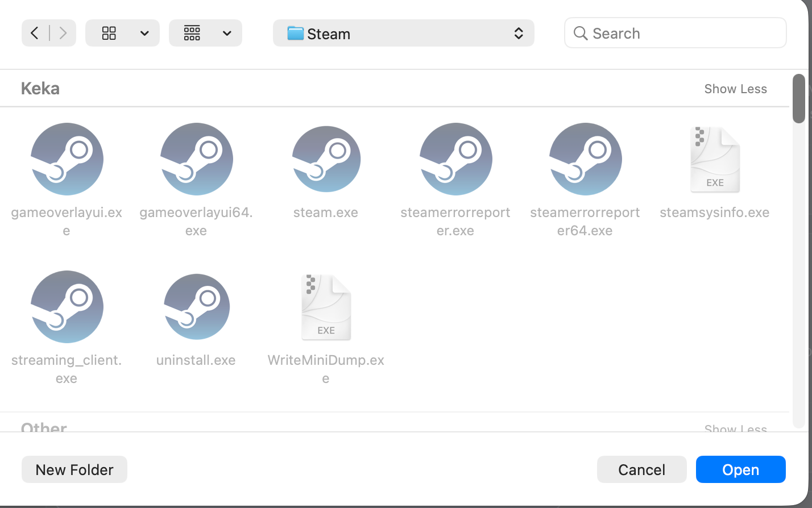Focus the Search field

tap(676, 33)
